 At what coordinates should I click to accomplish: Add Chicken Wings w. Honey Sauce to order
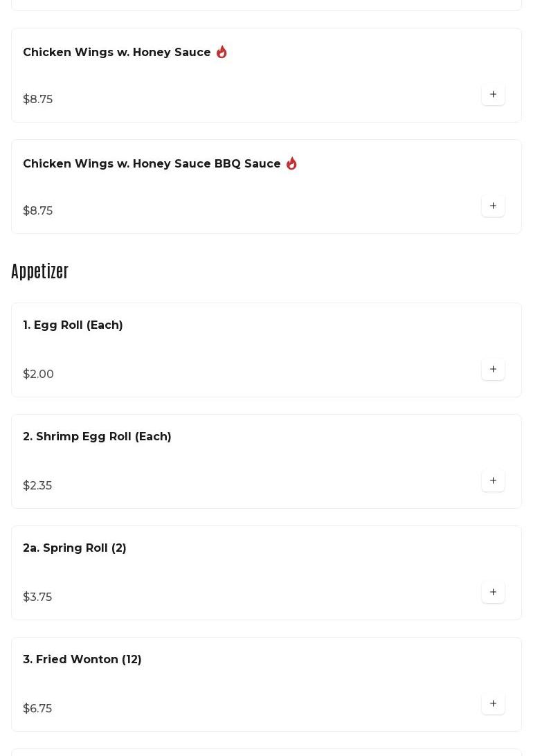(x=493, y=94)
